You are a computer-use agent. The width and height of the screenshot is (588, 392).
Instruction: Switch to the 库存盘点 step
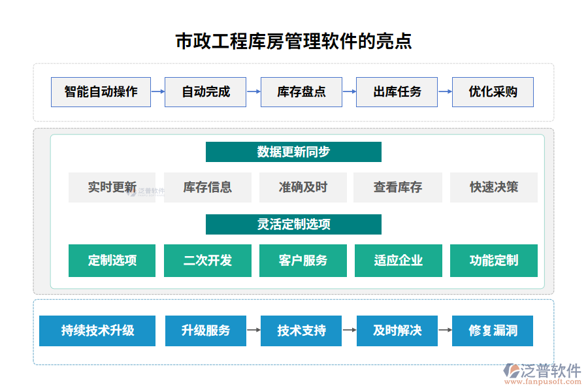pyautogui.click(x=301, y=92)
